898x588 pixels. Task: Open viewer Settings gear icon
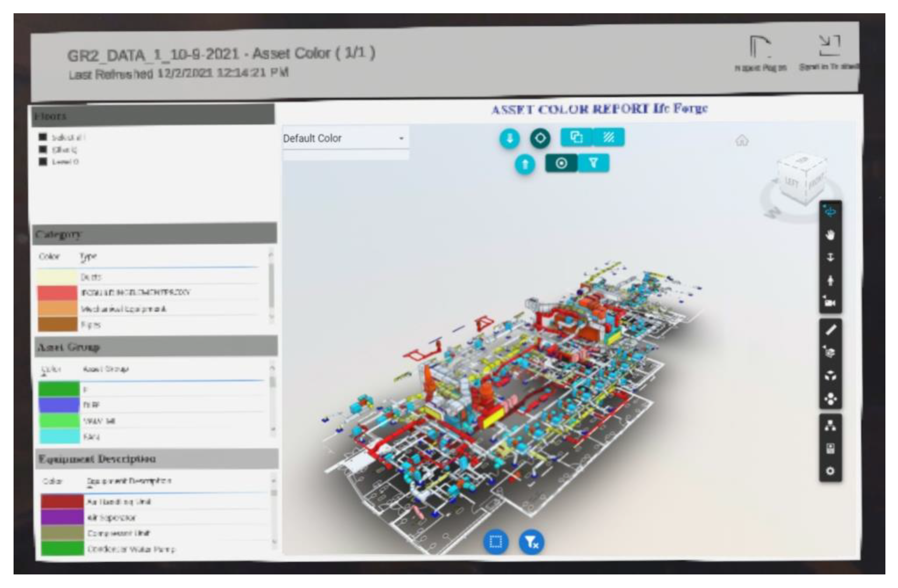[x=830, y=471]
